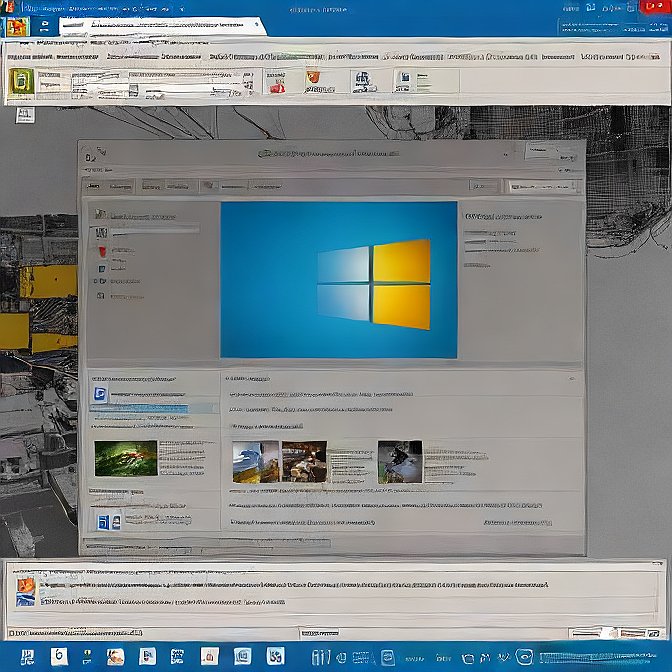Open the green leaf thumbnail
The width and height of the screenshot is (672, 672).
[126, 458]
